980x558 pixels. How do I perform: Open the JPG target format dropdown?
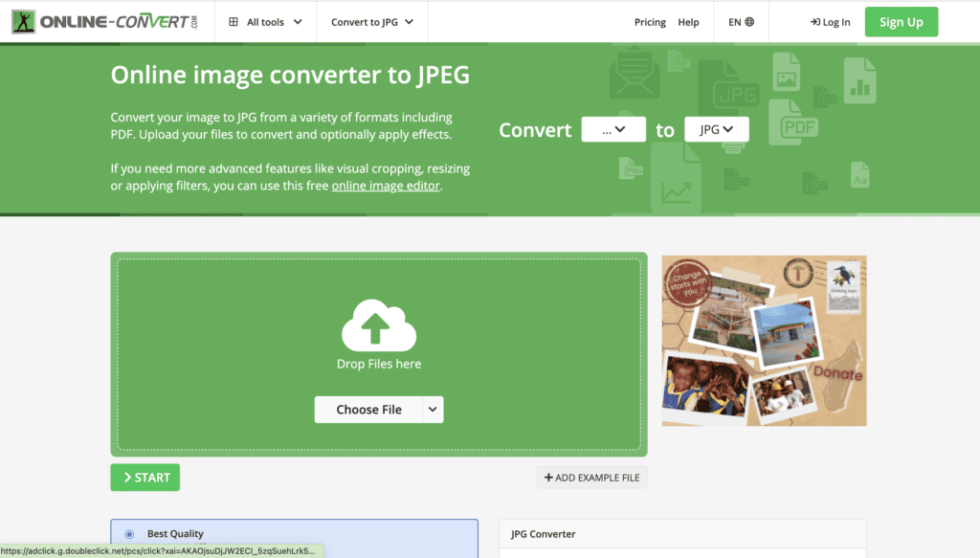[x=716, y=129]
